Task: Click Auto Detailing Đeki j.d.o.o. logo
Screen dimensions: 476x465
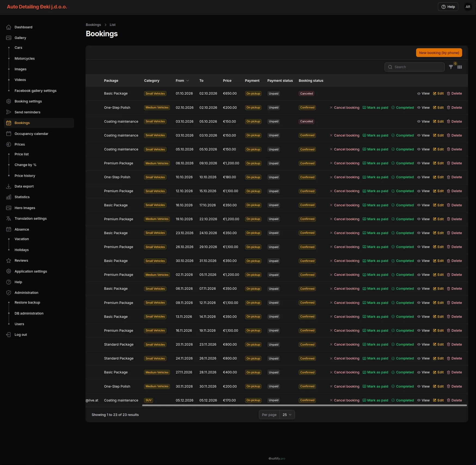Action: tap(37, 7)
